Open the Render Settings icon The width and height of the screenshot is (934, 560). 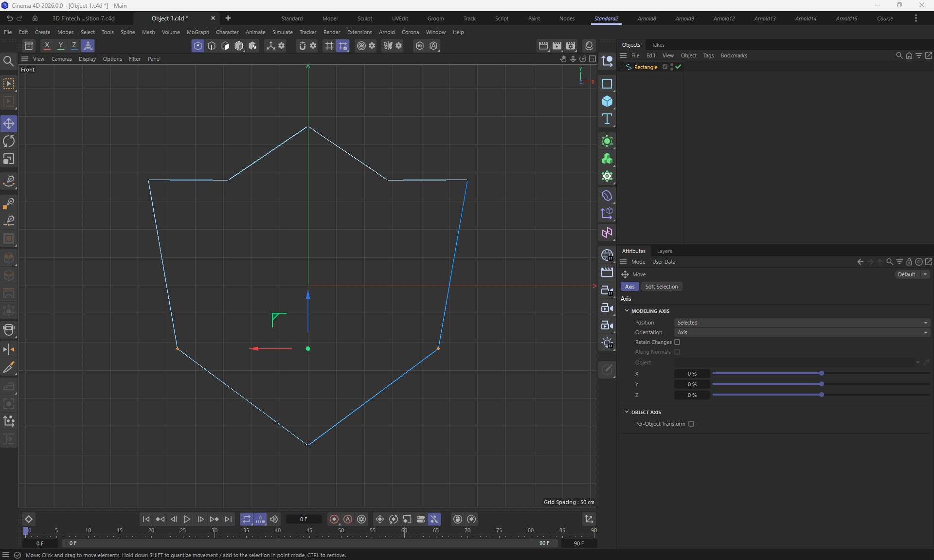click(571, 46)
